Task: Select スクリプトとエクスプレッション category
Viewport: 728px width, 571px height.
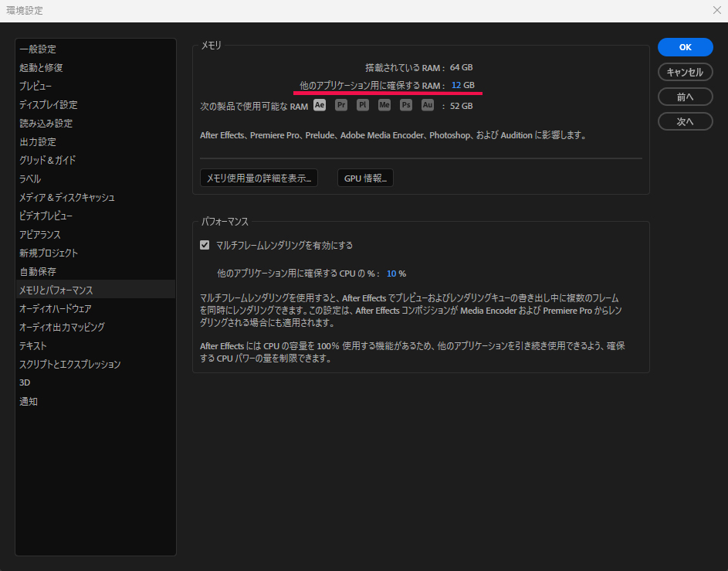Action: (70, 364)
